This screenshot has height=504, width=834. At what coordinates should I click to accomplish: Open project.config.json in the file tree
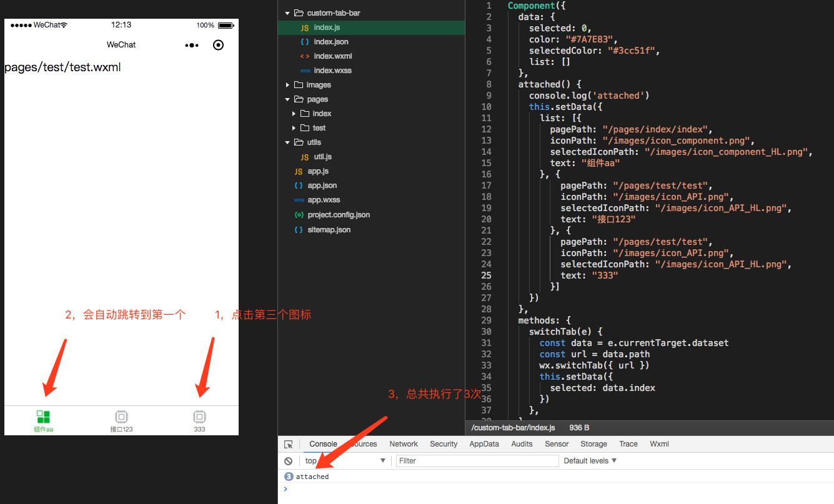click(x=339, y=215)
